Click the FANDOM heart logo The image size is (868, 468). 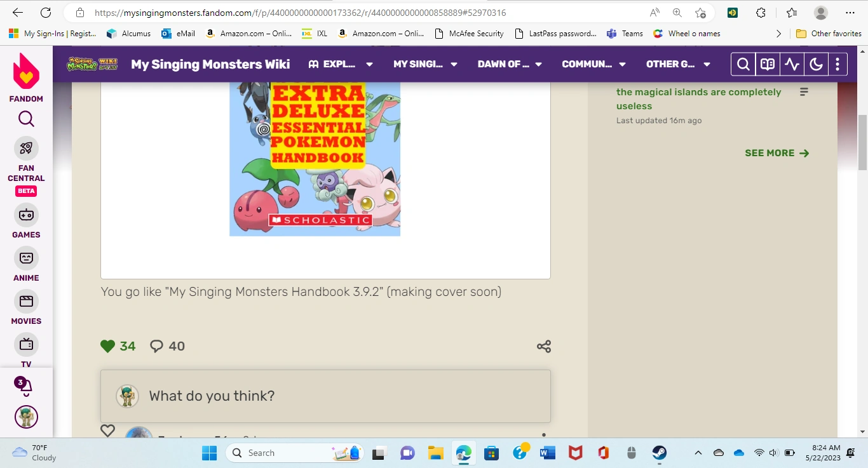click(26, 76)
